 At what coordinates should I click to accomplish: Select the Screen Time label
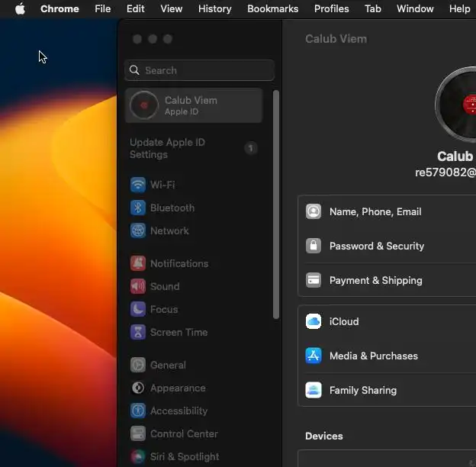pyautogui.click(x=179, y=332)
